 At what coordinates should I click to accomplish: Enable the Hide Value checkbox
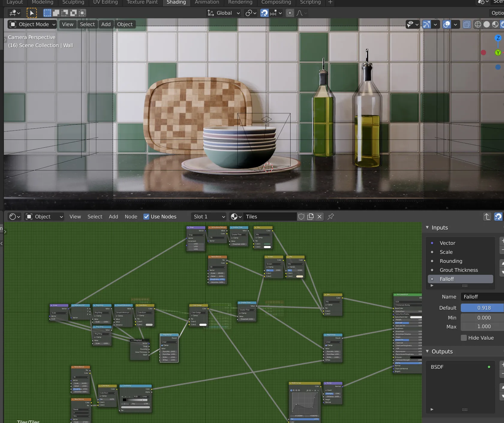pyautogui.click(x=464, y=338)
